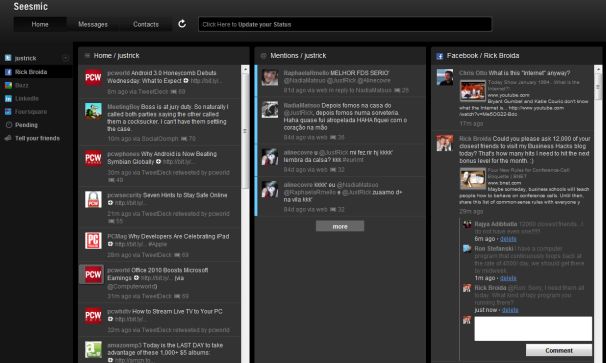The image size is (606, 363).
Task: Expand the justrick account options arrow
Action: [66, 58]
